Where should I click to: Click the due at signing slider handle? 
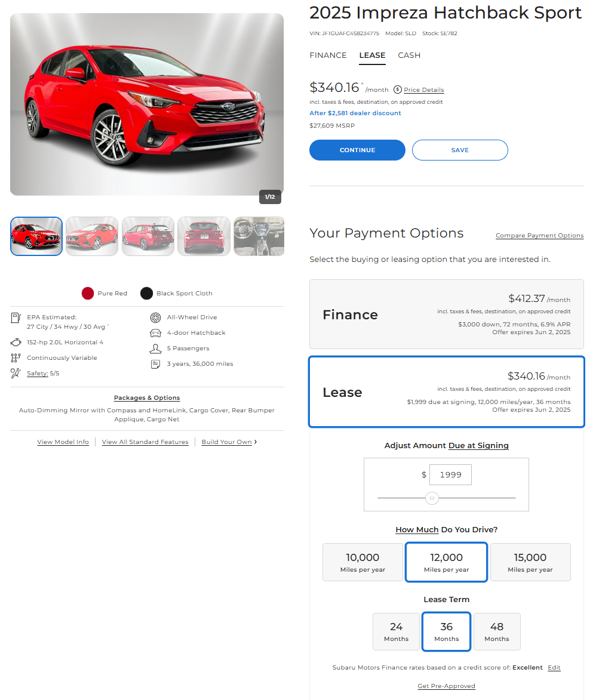432,498
